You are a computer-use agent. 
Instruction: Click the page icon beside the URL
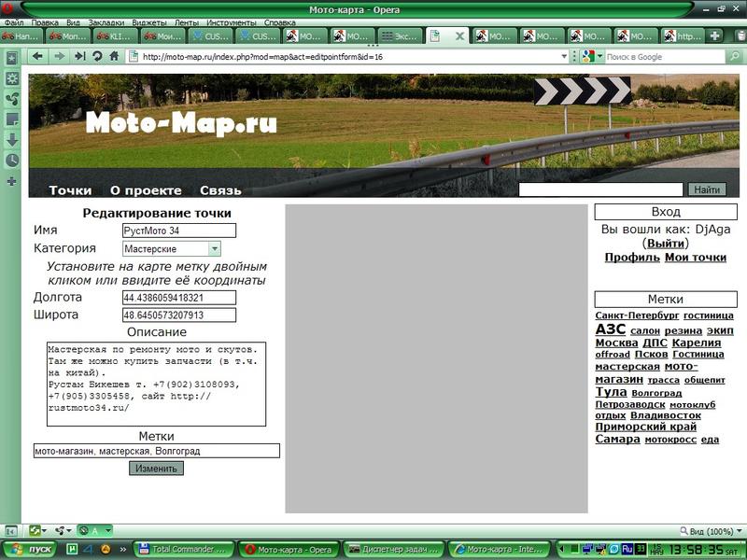(134, 56)
